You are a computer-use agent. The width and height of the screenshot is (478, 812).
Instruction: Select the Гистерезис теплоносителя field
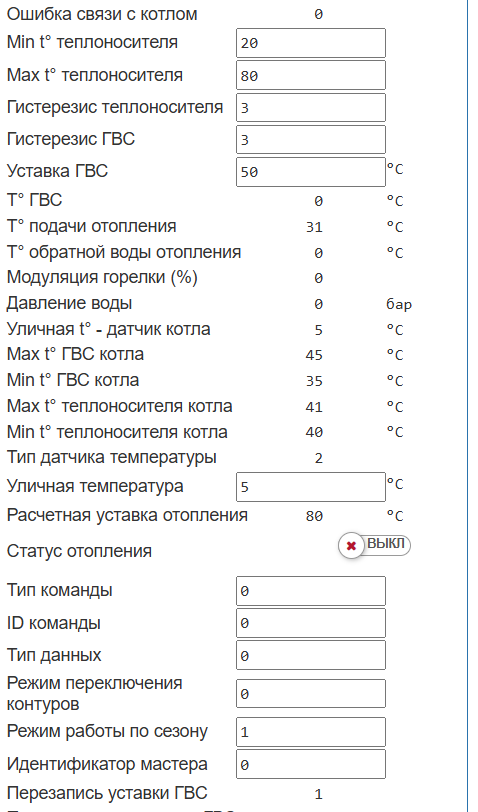tap(311, 108)
